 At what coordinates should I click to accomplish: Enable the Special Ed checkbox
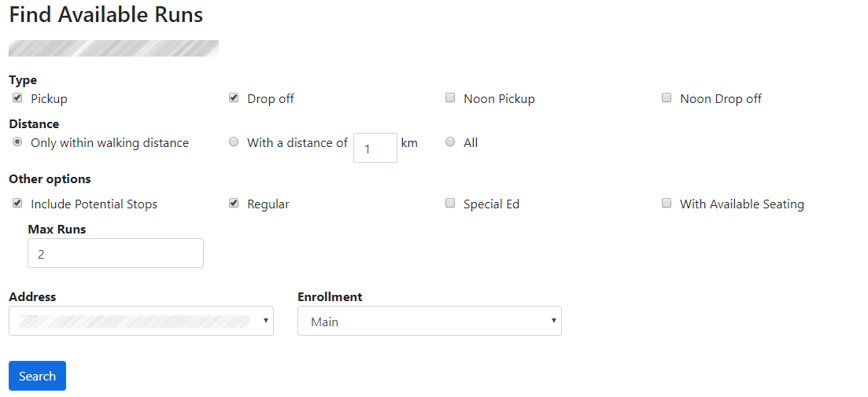tap(450, 204)
